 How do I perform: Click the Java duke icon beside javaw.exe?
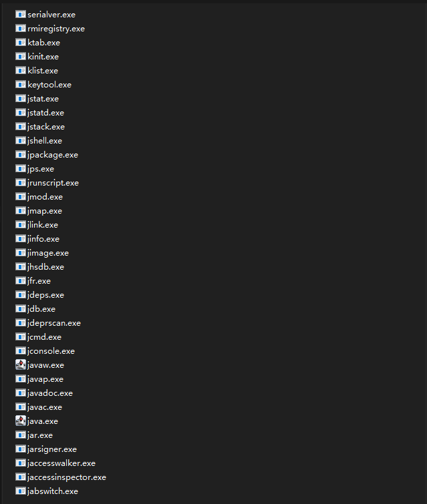tap(21, 365)
